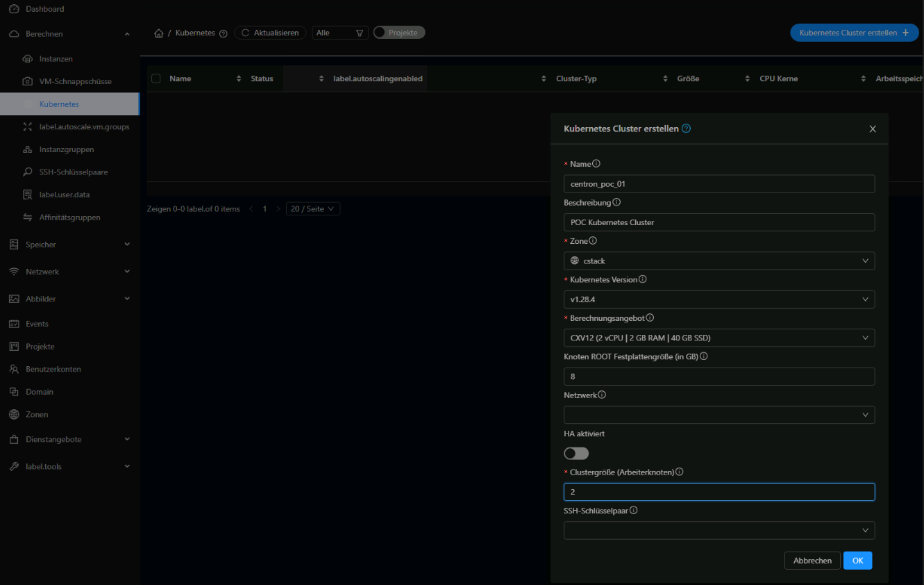The height and width of the screenshot is (585, 924).
Task: Click the home breadcrumb icon
Action: click(159, 33)
